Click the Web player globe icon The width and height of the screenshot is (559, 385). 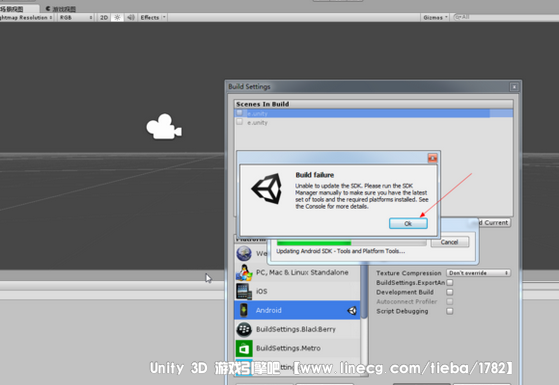point(244,253)
